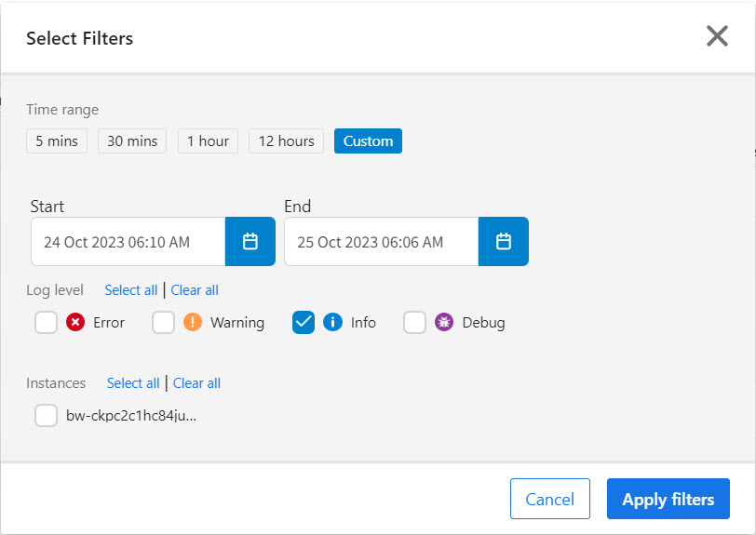Open the Start date calendar picker
Screen dimensions: 756x535
[x=250, y=242]
